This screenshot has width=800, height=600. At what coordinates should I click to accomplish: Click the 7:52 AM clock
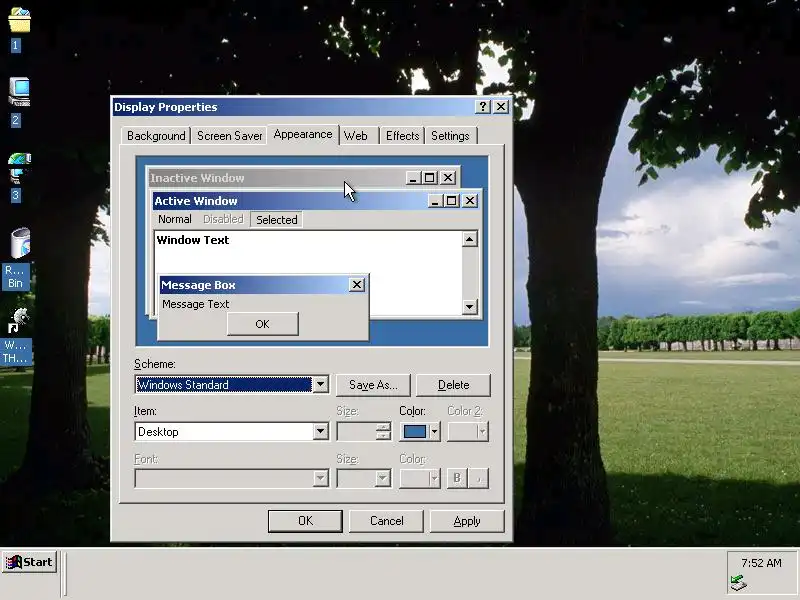point(761,563)
